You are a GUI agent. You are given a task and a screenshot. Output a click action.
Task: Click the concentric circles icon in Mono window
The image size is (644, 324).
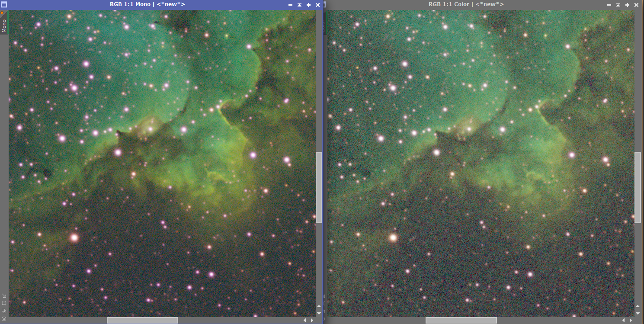click(4, 318)
